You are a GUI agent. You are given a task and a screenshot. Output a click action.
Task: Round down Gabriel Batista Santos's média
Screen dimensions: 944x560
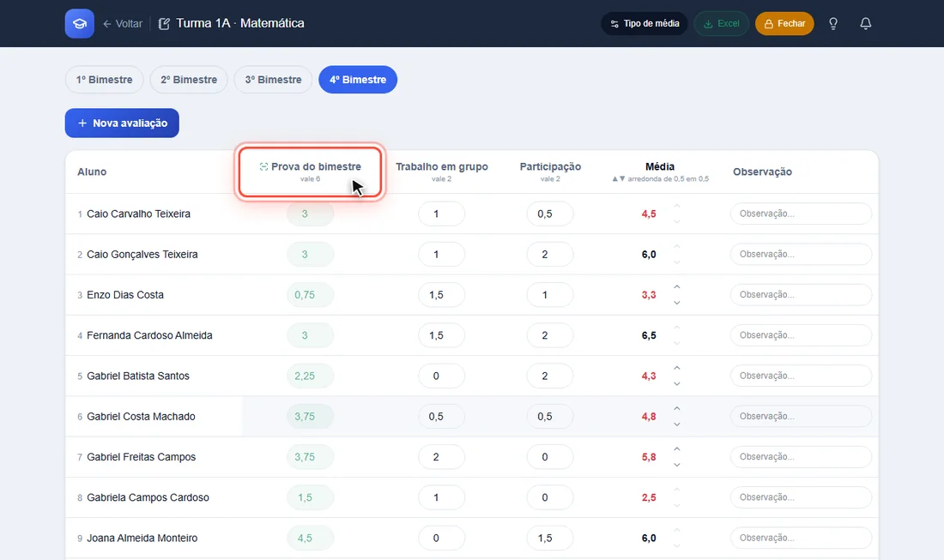coord(677,383)
